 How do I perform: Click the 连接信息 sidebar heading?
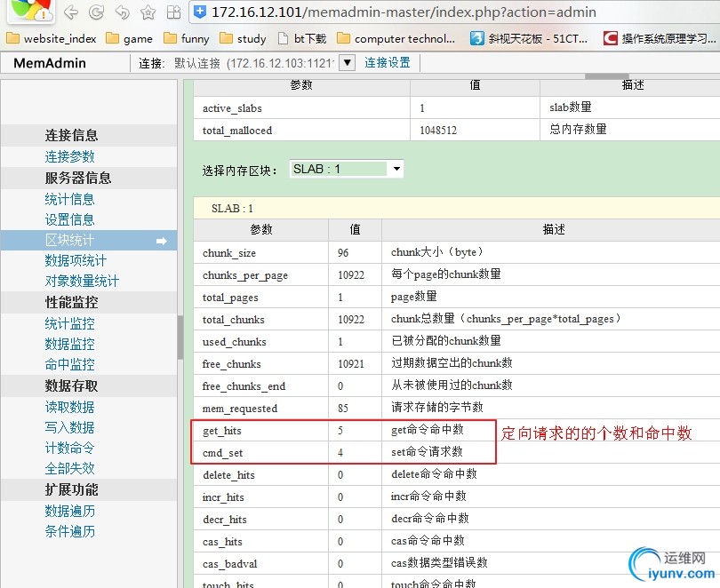72,135
